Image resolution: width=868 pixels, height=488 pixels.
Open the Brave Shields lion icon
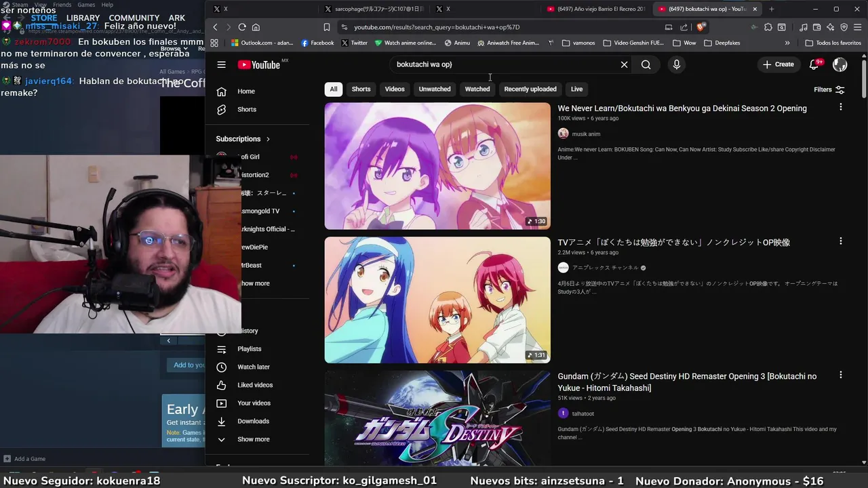point(701,27)
